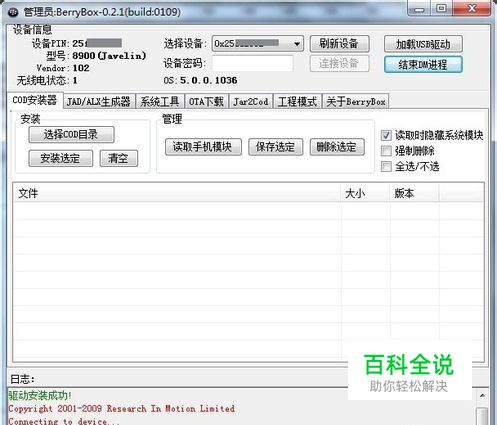Maximize the BerryBox window
Image resolution: width=497 pixels, height=425 pixels.
pos(441,9)
